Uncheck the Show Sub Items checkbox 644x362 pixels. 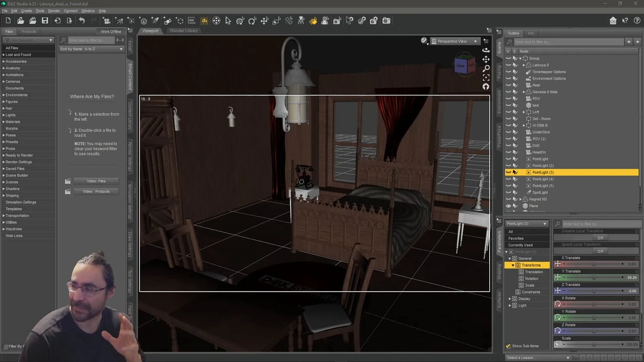[508, 346]
